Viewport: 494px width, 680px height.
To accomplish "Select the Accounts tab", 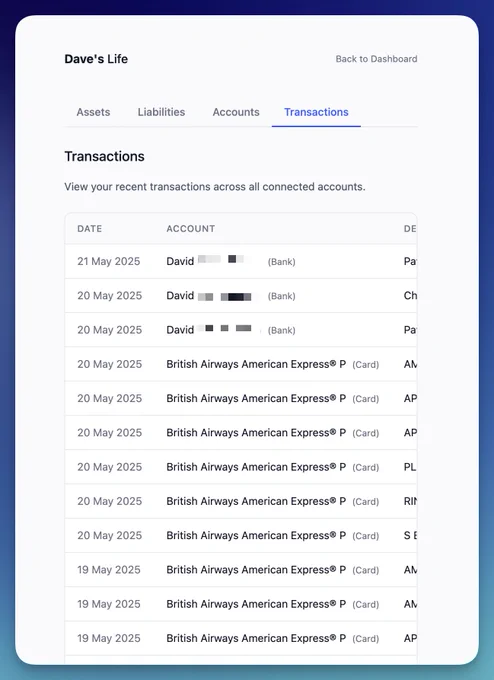I will point(236,112).
